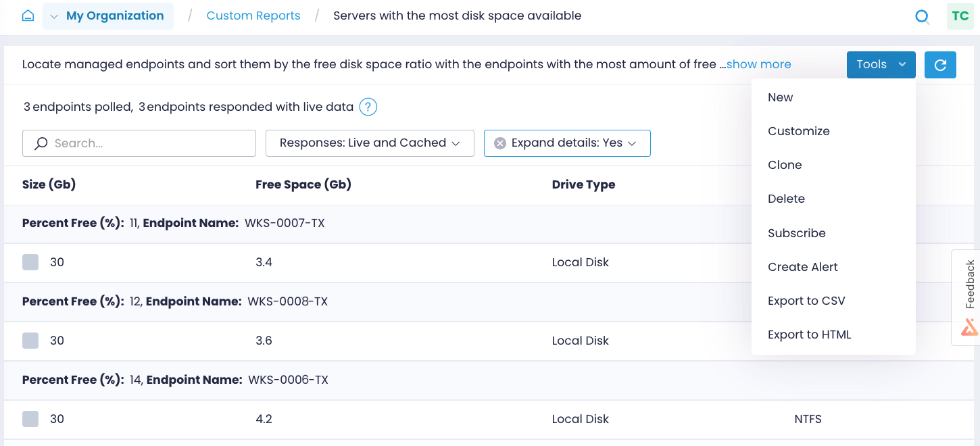Click the show more description link

coord(758,64)
